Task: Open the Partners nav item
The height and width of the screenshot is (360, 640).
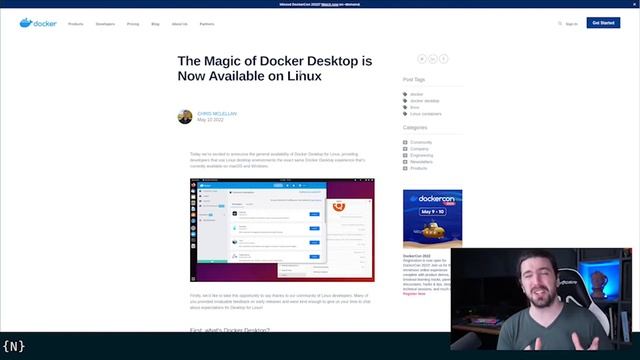Action: click(x=207, y=24)
